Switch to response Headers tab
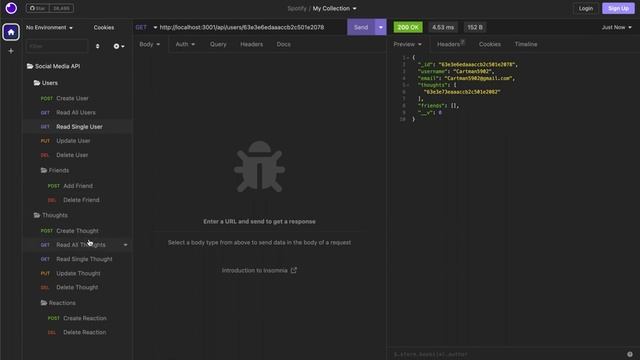640x360 pixels. point(450,44)
